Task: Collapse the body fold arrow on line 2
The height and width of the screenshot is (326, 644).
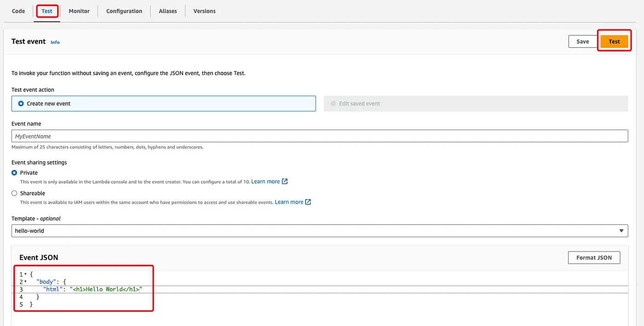Action: pyautogui.click(x=25, y=282)
